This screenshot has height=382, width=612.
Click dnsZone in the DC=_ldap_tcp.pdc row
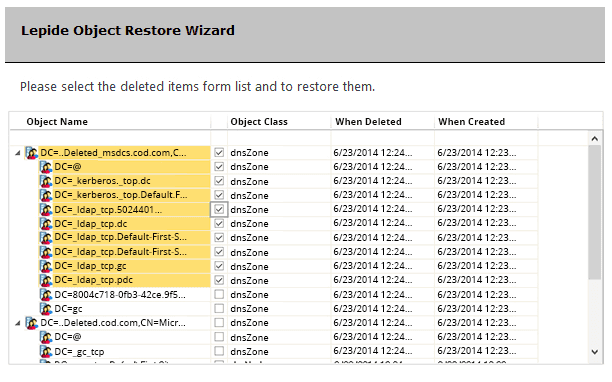point(249,281)
